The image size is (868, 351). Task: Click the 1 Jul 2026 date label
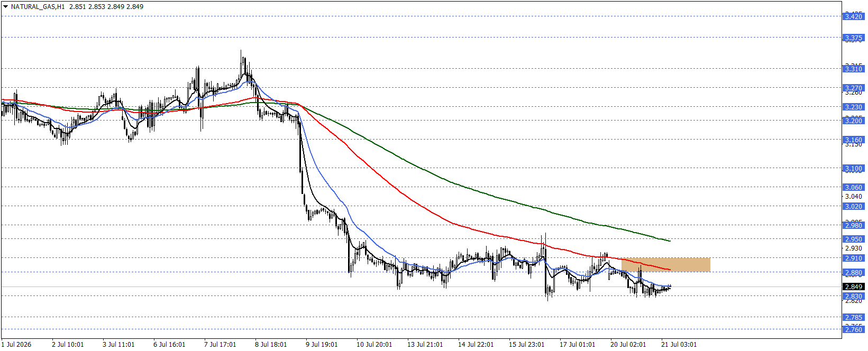(x=16, y=344)
